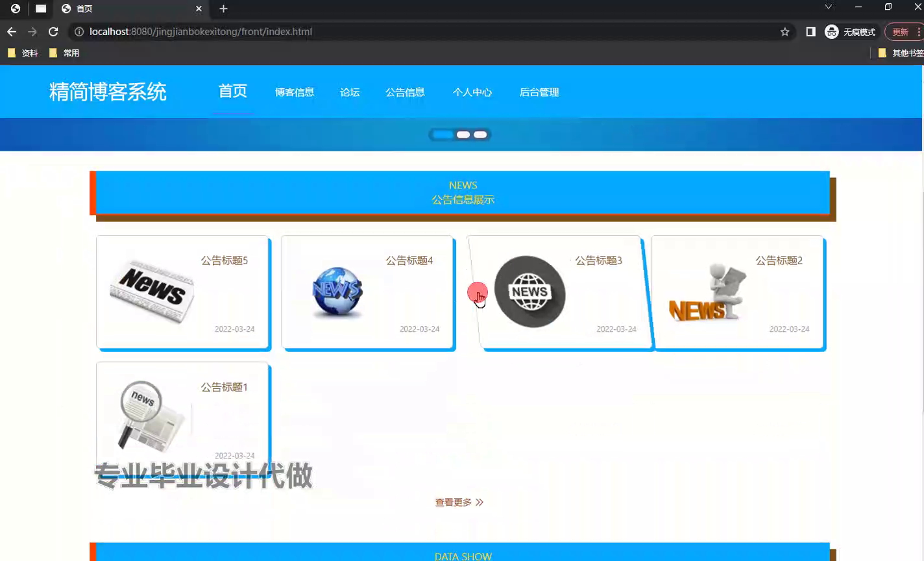
Task: Click the 公告信息展示 section heading
Action: coord(463,200)
